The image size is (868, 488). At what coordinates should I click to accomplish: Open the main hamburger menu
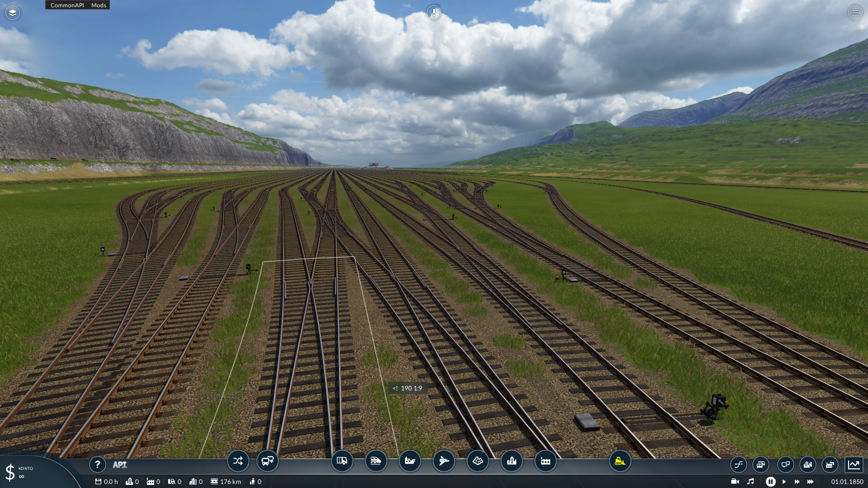coord(855,13)
